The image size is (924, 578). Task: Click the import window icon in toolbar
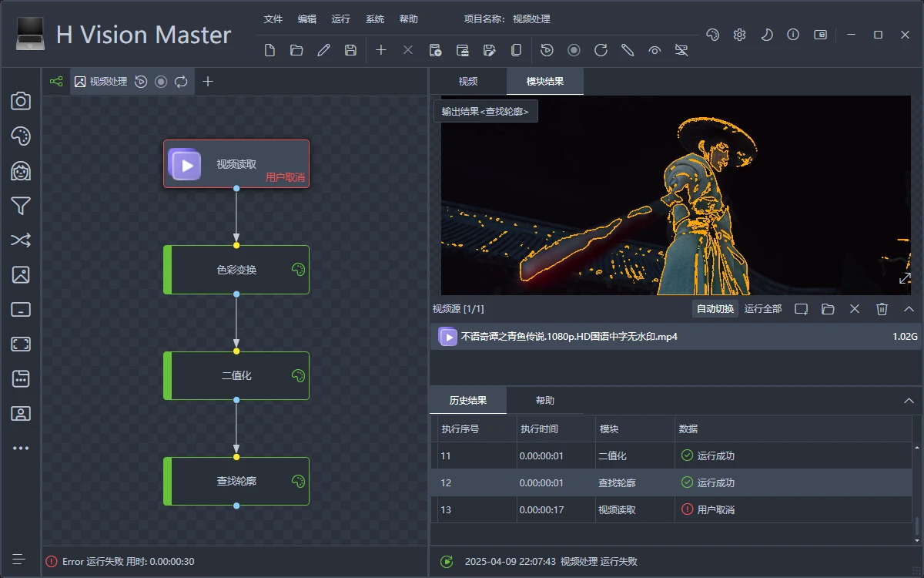[462, 50]
